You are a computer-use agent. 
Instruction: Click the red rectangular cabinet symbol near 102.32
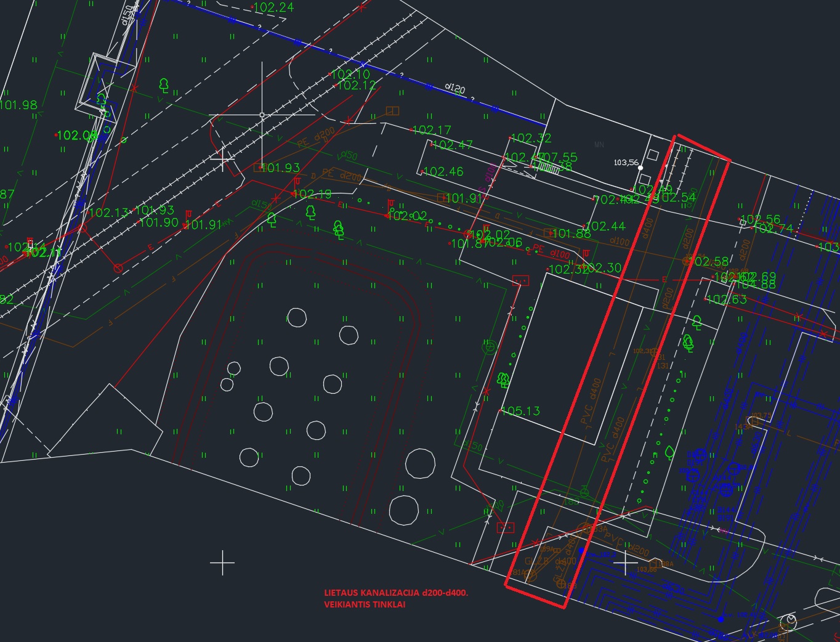521,280
